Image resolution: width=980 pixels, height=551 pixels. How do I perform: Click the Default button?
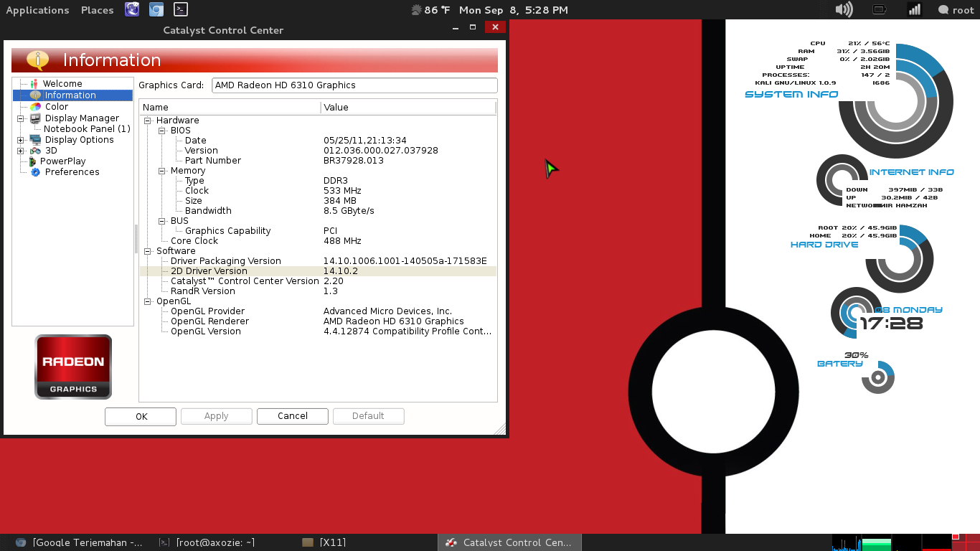[x=368, y=416]
